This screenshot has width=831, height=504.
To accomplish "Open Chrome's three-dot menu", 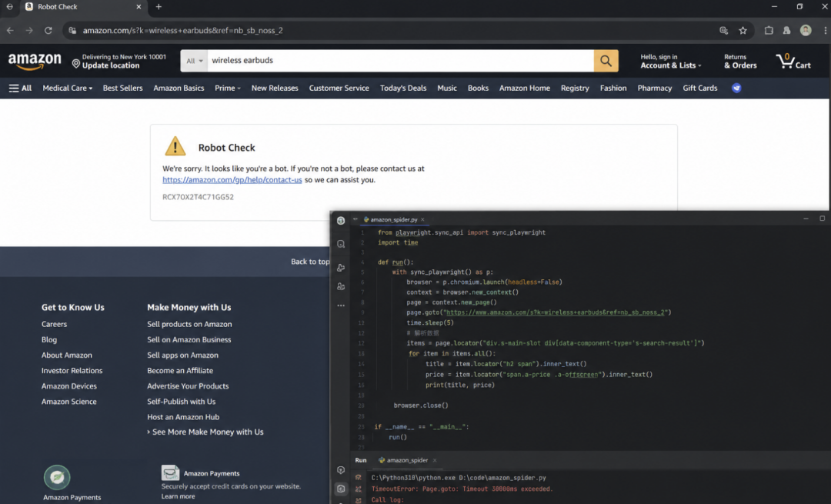I will point(825,31).
